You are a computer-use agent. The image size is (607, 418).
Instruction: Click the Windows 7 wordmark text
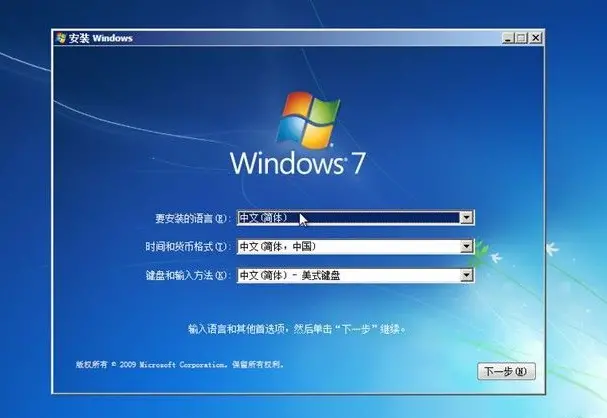pyautogui.click(x=297, y=163)
